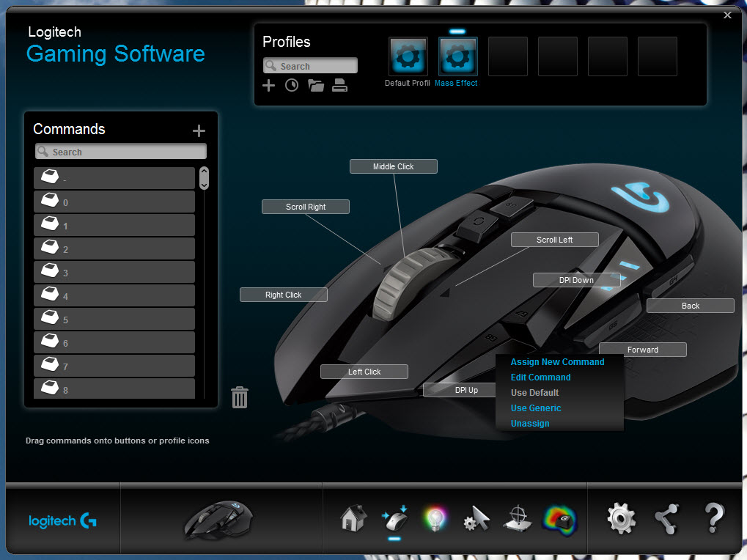Select the '7' key command row
This screenshot has height=560, width=747.
point(114,366)
